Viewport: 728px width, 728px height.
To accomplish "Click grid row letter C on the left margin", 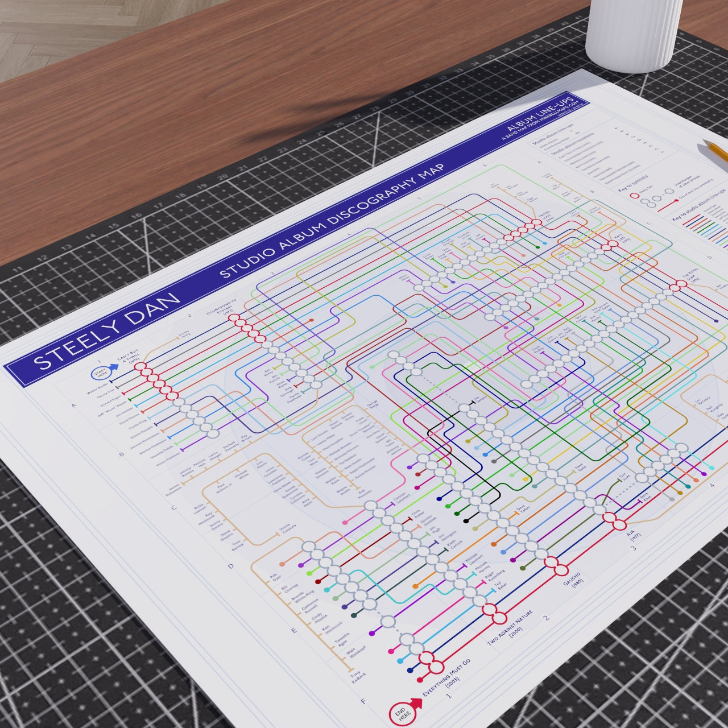I will coord(173,507).
